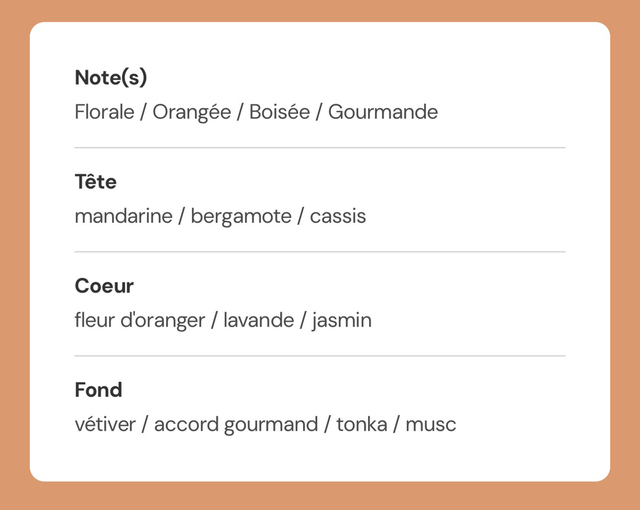Select the tonka base note
Viewport: 640px width, 510px height.
[x=361, y=424]
